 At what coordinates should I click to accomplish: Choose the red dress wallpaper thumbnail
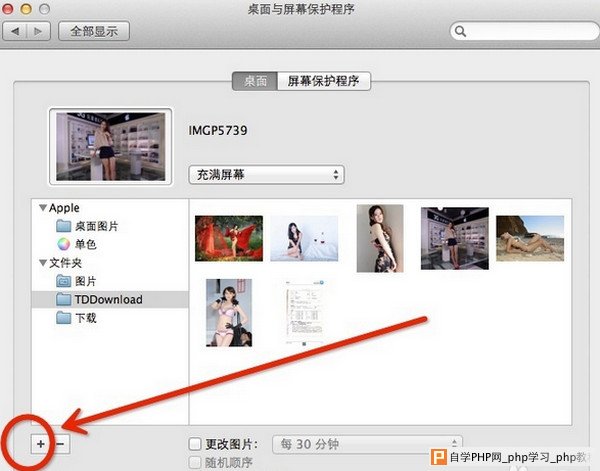[229, 238]
